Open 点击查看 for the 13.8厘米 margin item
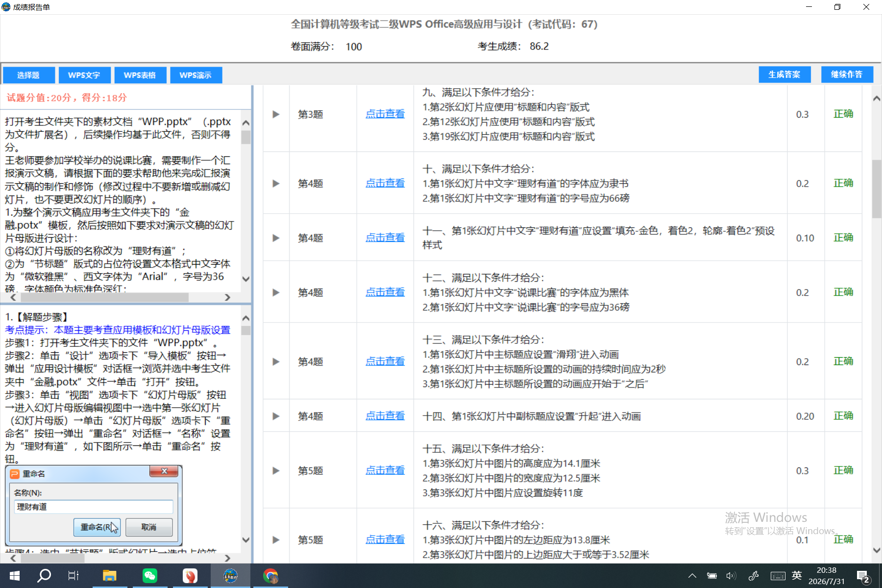 pyautogui.click(x=385, y=539)
